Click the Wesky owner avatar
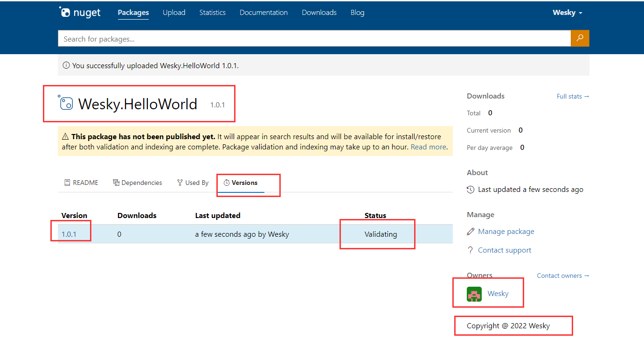 [474, 294]
